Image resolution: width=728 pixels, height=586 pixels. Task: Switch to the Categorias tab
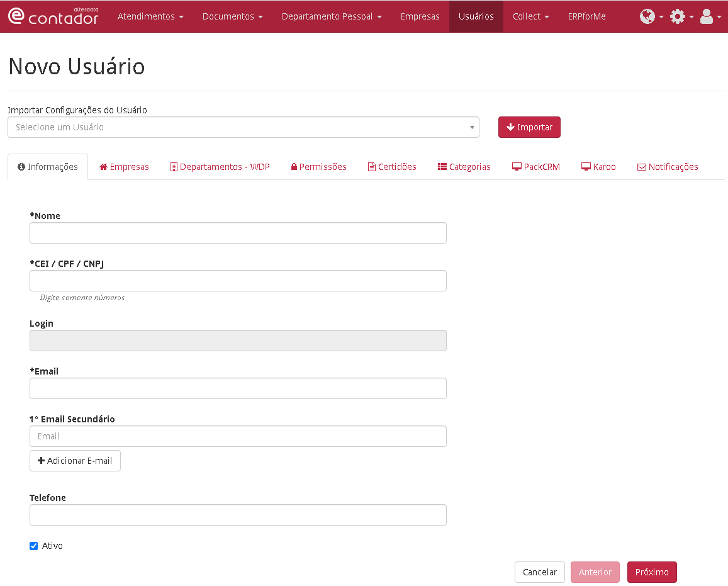click(x=464, y=167)
